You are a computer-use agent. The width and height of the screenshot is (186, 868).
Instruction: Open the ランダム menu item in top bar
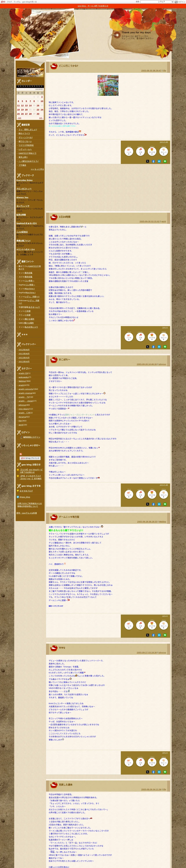point(17,2)
